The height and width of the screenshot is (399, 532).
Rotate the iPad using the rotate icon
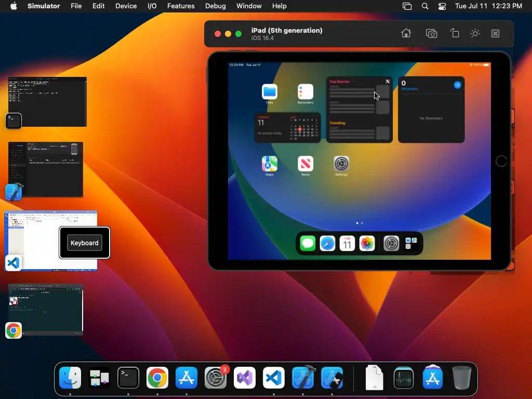pos(454,33)
